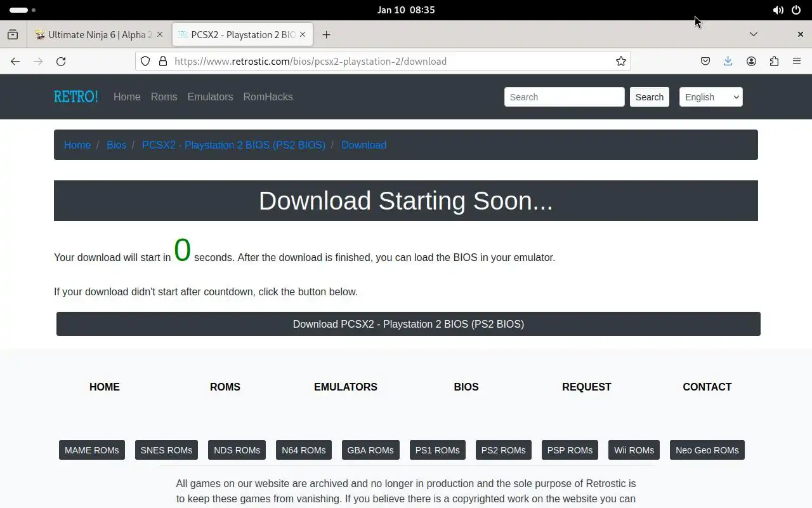Close the Ultimate Ninja 6 tab
The image size is (812, 508).
point(159,35)
